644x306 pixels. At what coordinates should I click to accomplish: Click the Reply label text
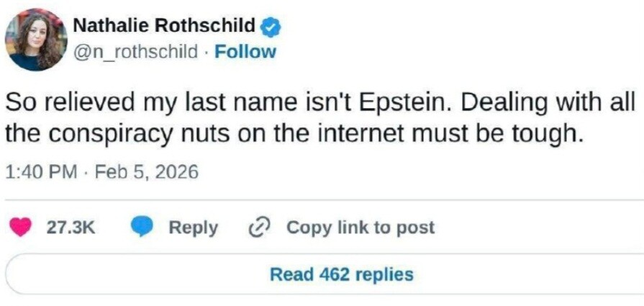click(193, 228)
